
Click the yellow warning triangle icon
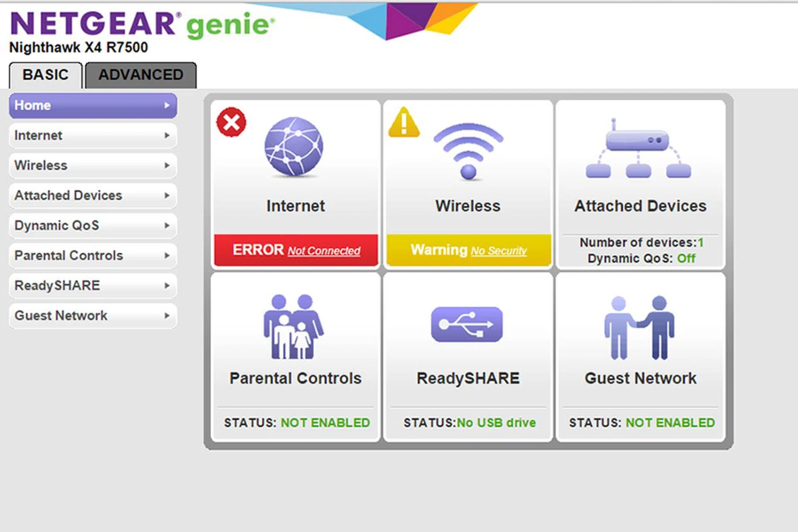pyautogui.click(x=404, y=123)
